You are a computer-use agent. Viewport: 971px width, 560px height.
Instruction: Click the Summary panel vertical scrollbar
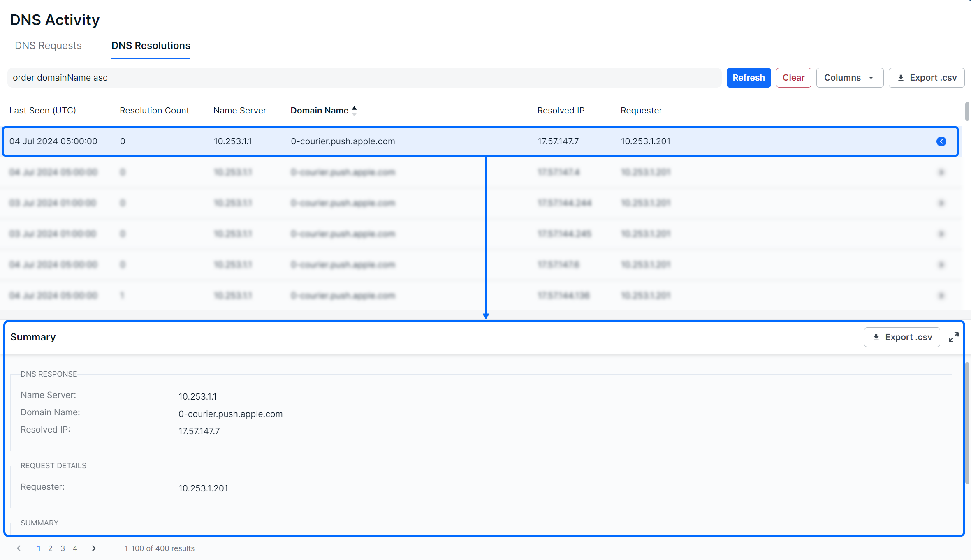coord(967,423)
